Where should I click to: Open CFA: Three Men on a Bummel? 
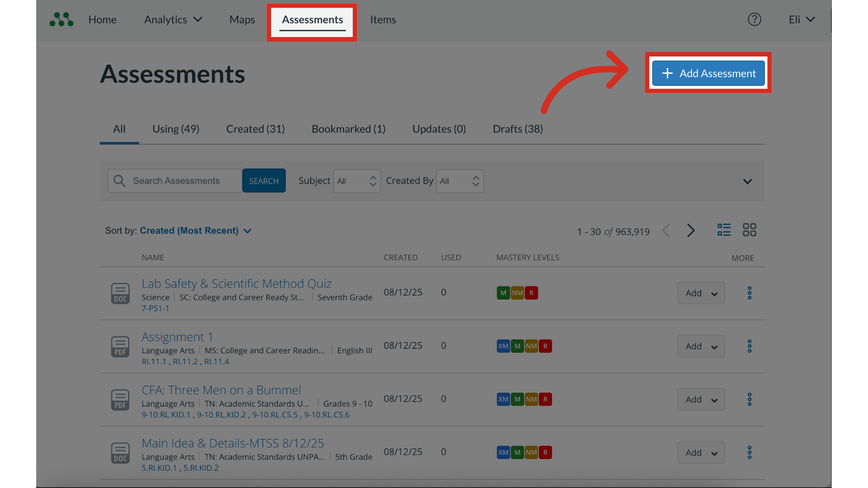coord(221,390)
